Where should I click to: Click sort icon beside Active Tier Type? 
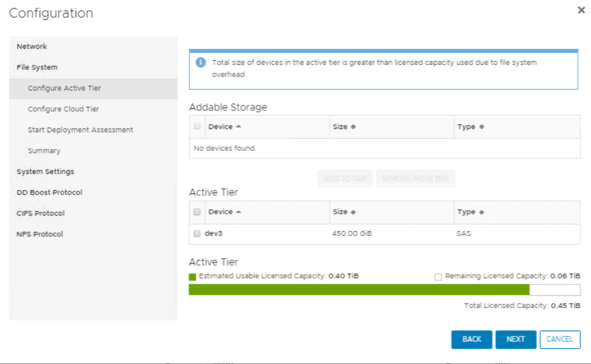(x=482, y=212)
